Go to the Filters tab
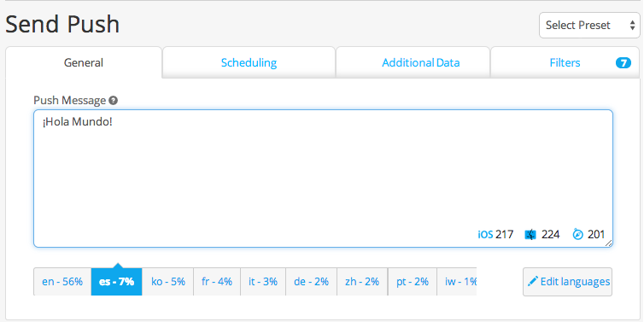 [x=565, y=63]
